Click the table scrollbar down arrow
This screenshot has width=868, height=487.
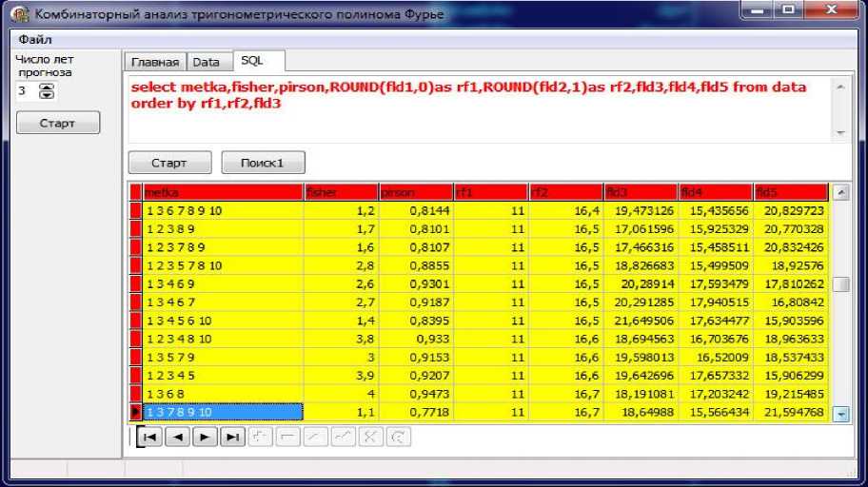click(841, 414)
